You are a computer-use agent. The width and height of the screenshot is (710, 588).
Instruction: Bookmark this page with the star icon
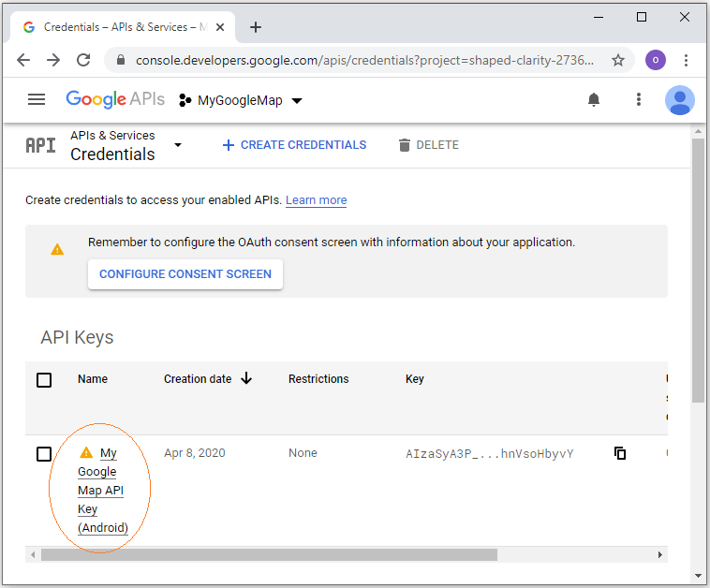coord(618,60)
